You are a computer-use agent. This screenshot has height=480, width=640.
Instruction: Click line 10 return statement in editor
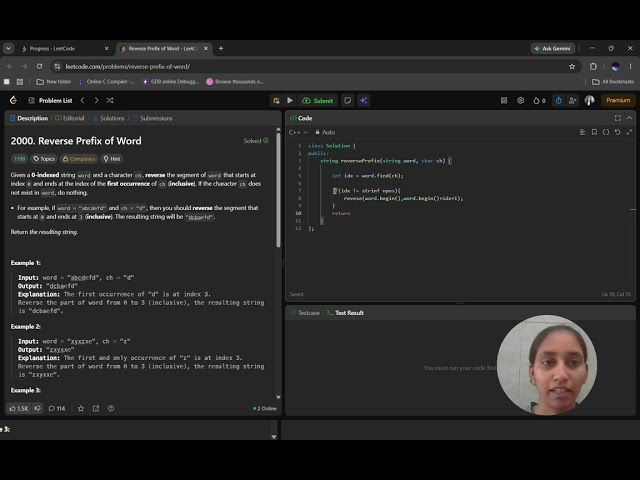pos(341,213)
